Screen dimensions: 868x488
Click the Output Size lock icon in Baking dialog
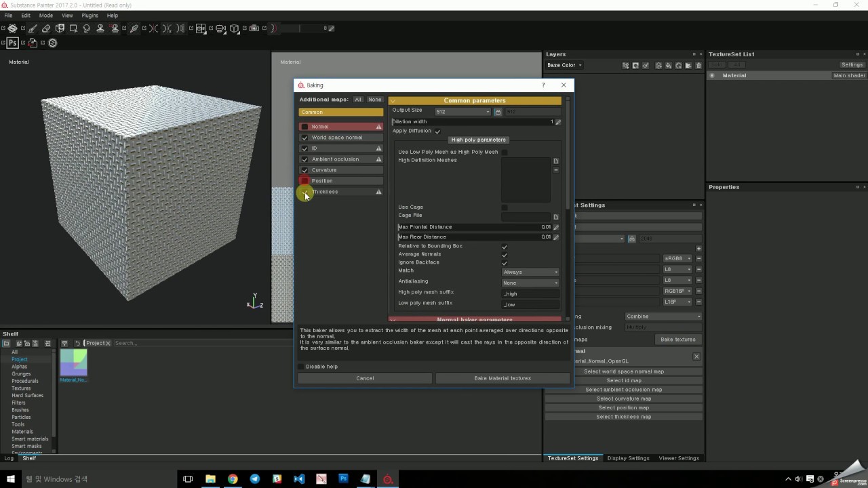click(x=497, y=112)
